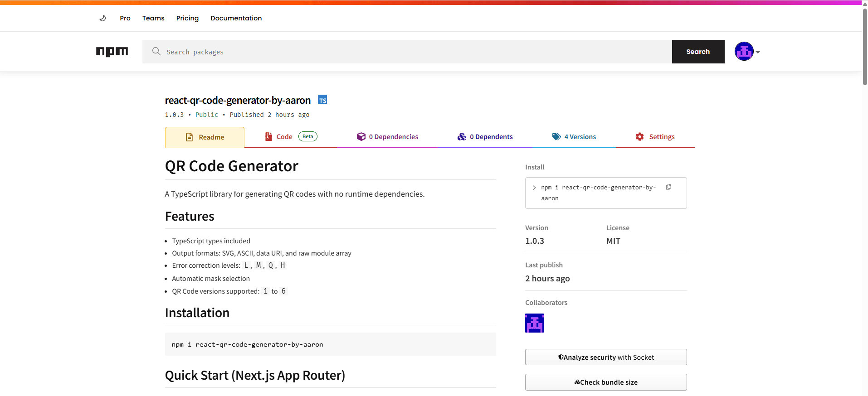Click the version value 1.0.3 in sidebar
This screenshot has width=868, height=396.
535,241
